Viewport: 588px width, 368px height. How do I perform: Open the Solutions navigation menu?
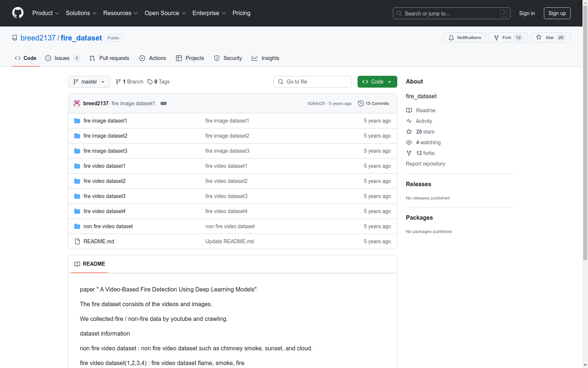[x=81, y=13]
